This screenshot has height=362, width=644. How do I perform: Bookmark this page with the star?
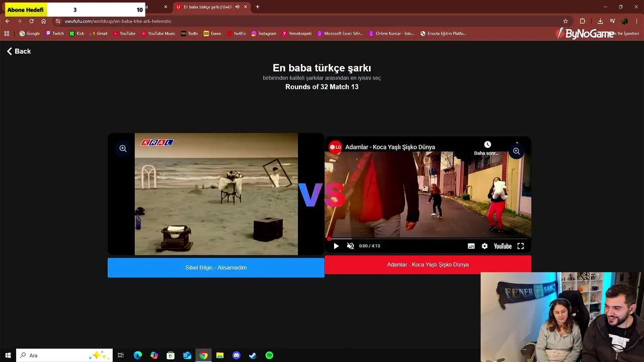566,21
